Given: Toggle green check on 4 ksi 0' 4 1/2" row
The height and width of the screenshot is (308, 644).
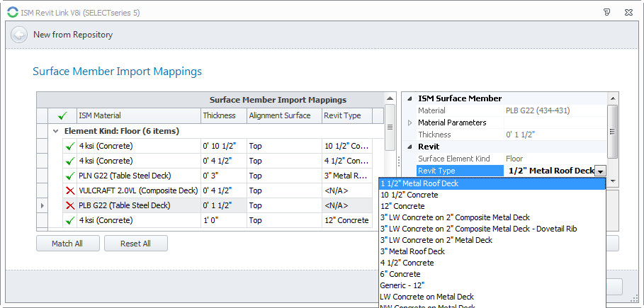Looking at the screenshot, I should coord(70,161).
